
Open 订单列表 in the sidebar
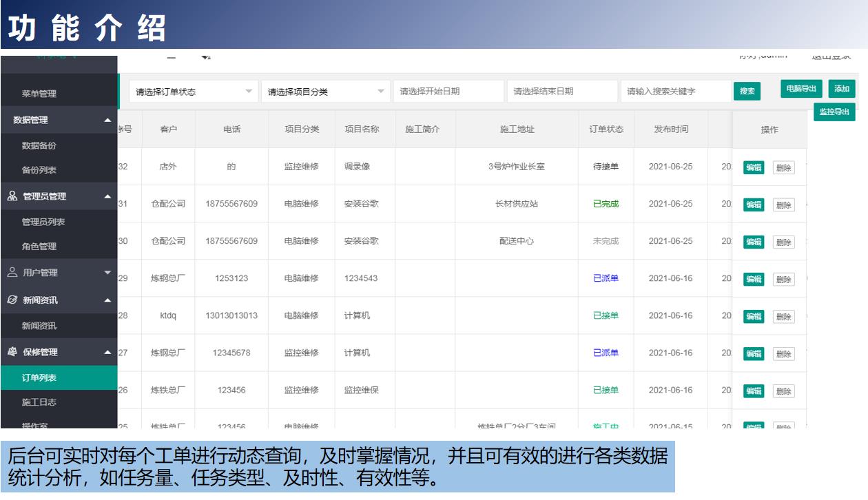(39, 377)
